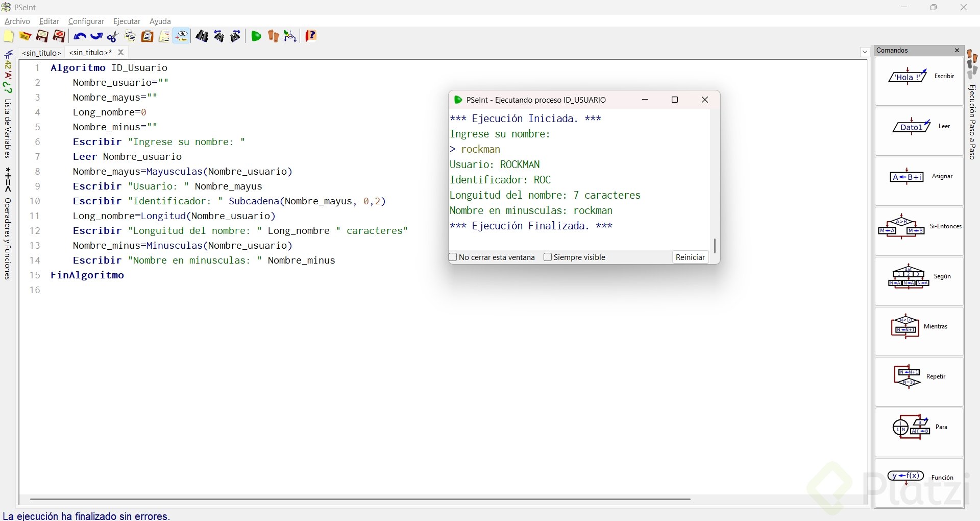
Task: Click the binoculars Find icon
Action: [x=202, y=36]
